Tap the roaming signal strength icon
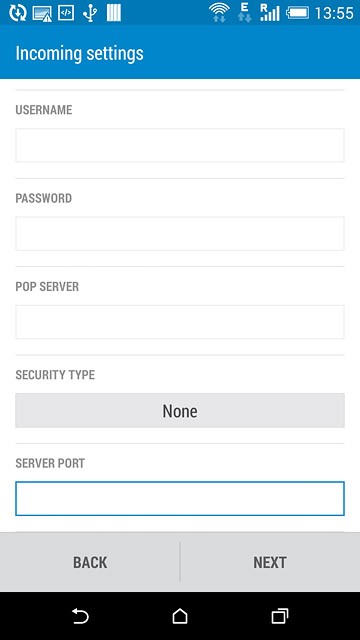 click(270, 13)
